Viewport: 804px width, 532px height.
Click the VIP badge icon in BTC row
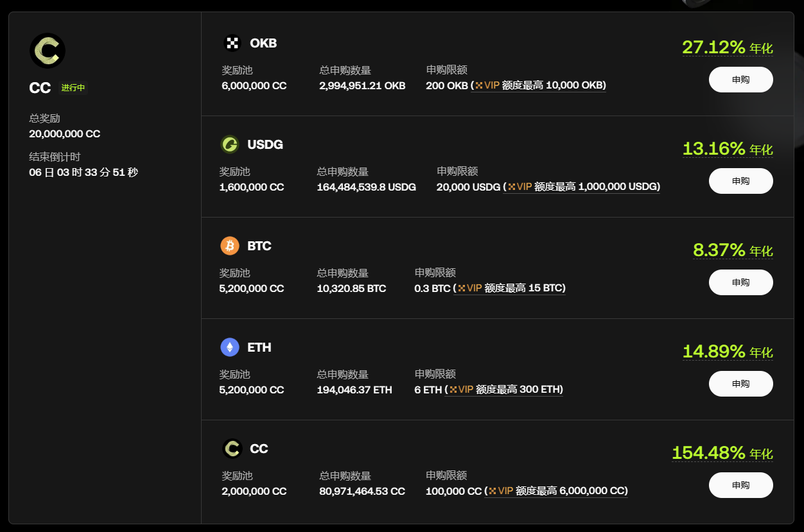[463, 288]
